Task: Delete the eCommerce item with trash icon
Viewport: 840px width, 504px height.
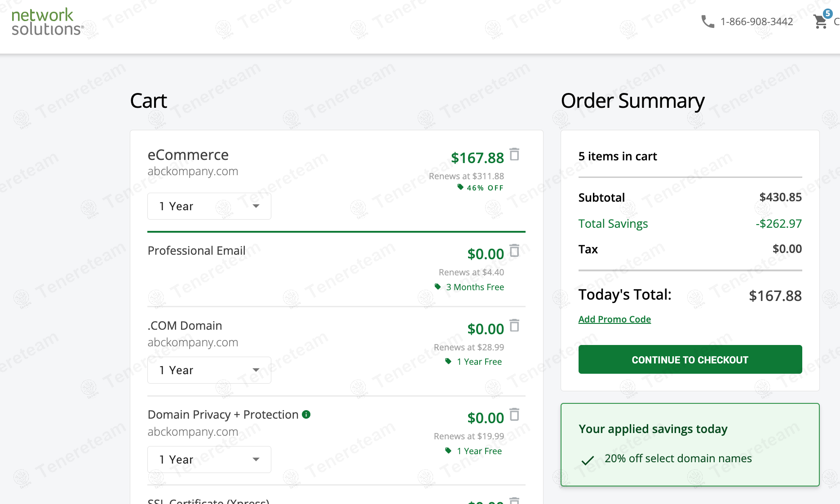Action: 514,155
